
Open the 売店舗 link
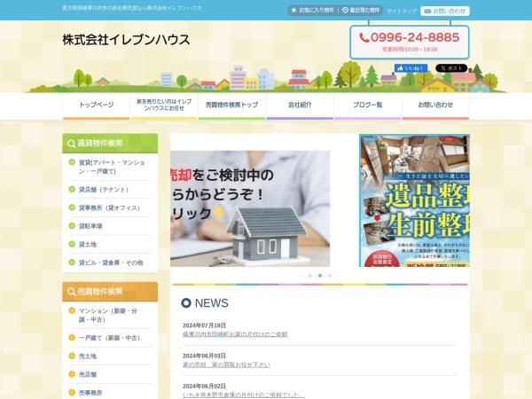pyautogui.click(x=88, y=374)
